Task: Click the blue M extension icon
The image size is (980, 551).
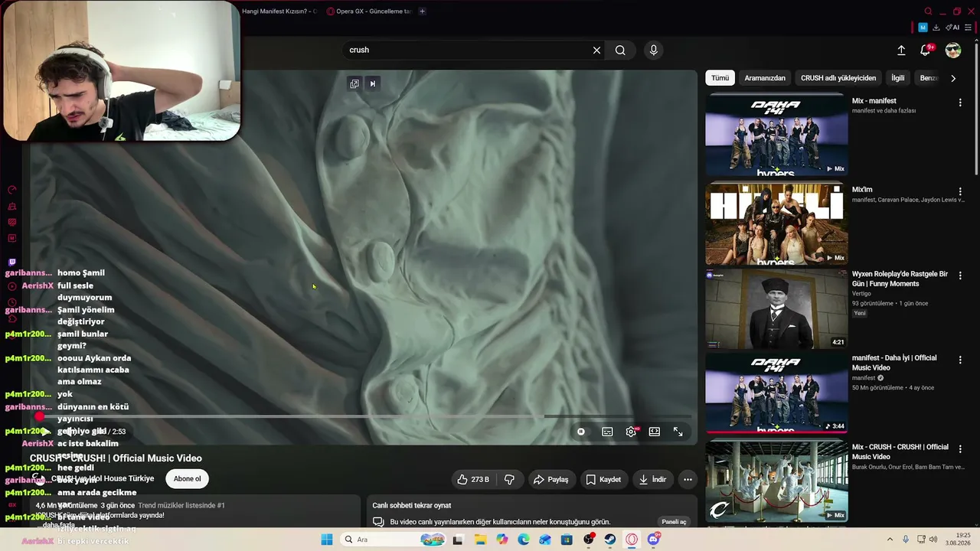Action: [923, 28]
